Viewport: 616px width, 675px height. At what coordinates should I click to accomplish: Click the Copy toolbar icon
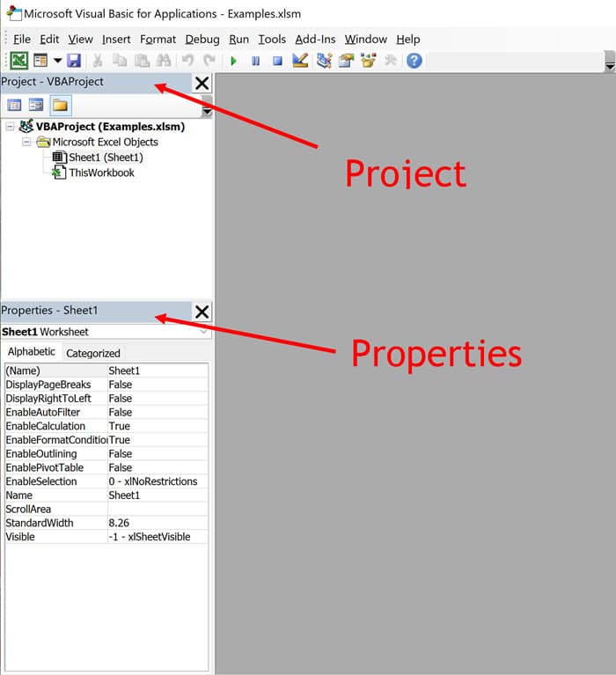[119, 61]
